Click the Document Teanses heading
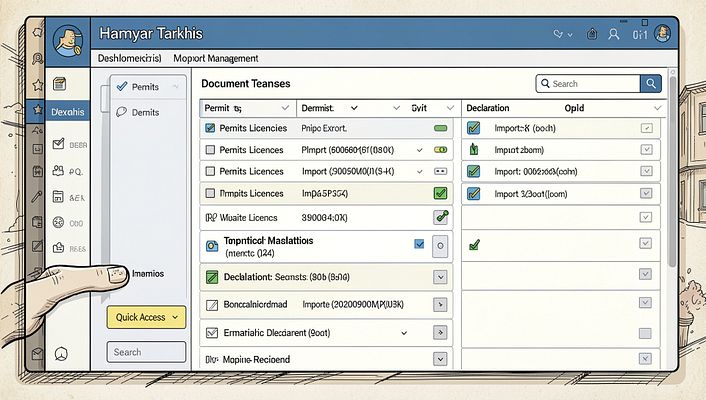 click(246, 84)
